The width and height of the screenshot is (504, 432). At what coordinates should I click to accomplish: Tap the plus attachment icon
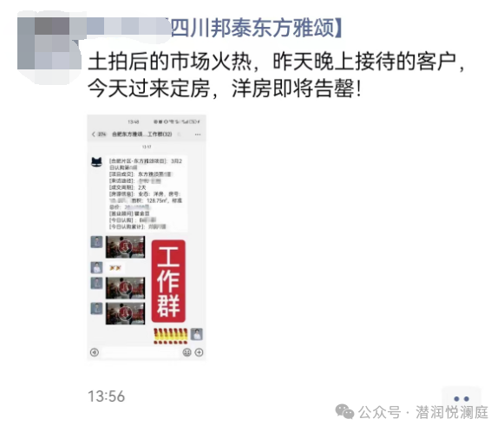click(x=200, y=352)
